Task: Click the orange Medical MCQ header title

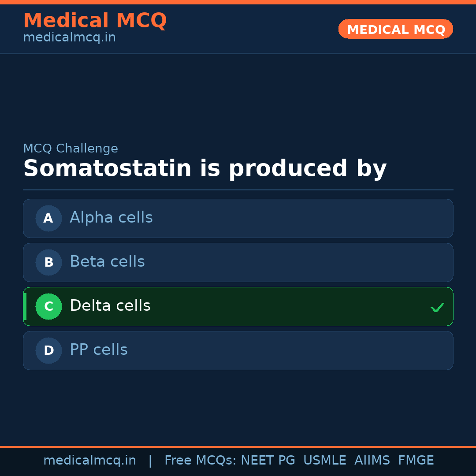Action: pos(95,21)
